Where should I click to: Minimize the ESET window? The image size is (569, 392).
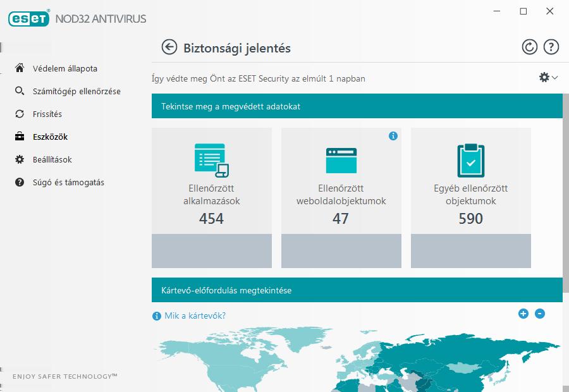497,11
